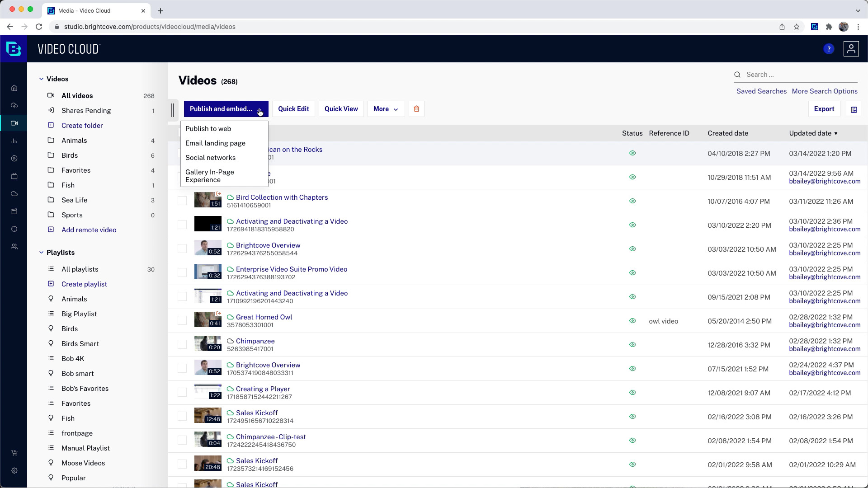Open the Home module icon in sidebar
The width and height of the screenshot is (868, 488).
tap(14, 88)
